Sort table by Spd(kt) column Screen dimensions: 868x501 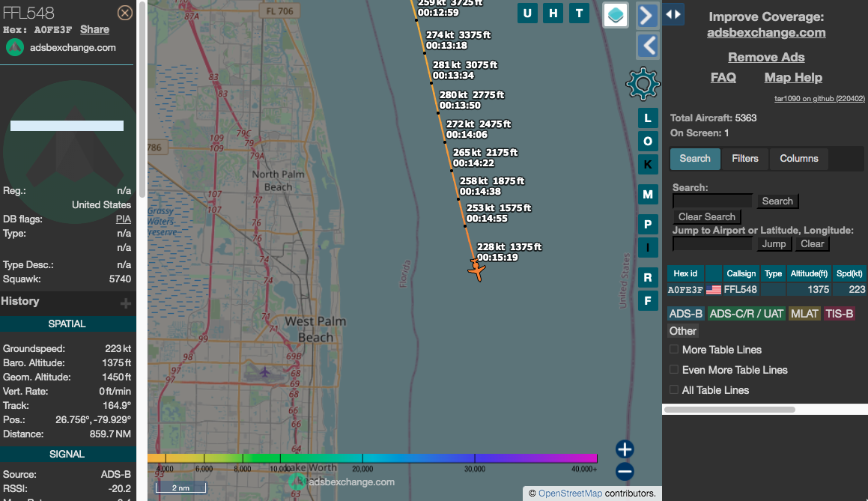coord(849,273)
